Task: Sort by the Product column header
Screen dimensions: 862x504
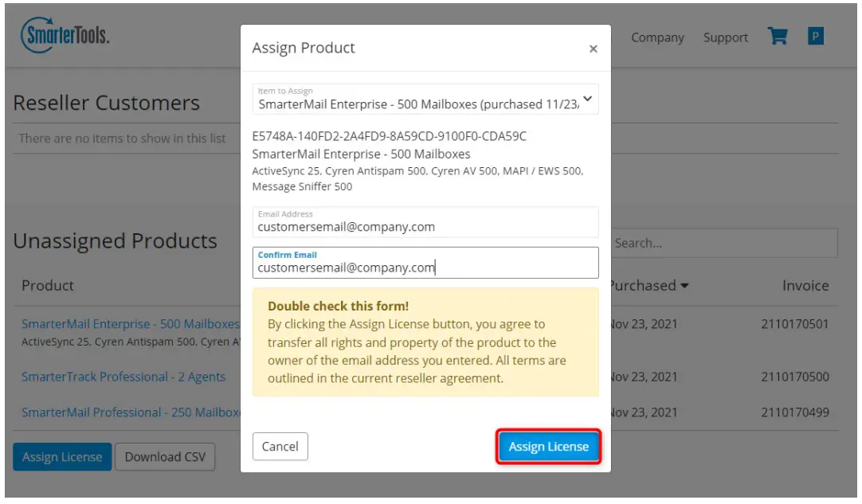Action: pyautogui.click(x=48, y=286)
